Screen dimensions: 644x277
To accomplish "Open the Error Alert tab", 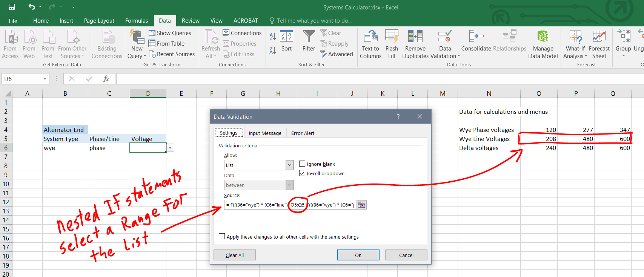I will 303,133.
